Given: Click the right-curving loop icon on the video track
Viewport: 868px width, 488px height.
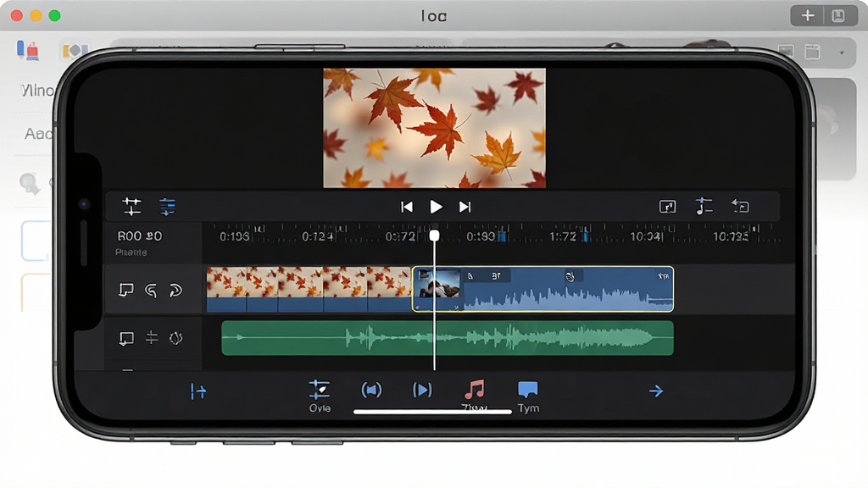Looking at the screenshot, I should click(175, 290).
